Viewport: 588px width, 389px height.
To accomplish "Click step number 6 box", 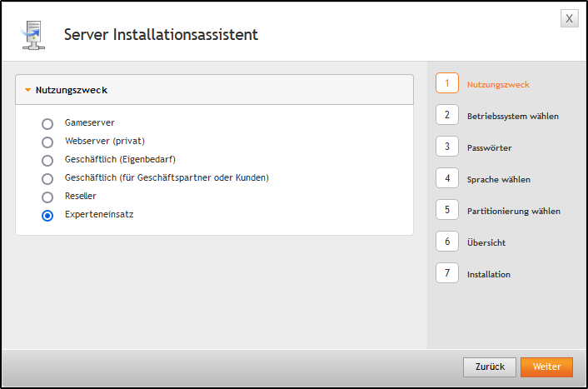I will point(447,242).
